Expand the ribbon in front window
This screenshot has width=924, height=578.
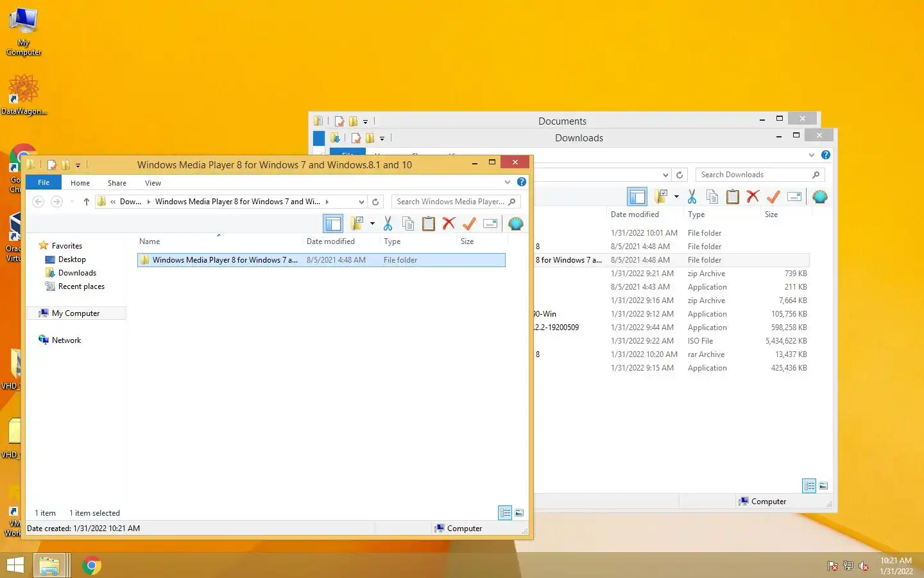pos(508,182)
